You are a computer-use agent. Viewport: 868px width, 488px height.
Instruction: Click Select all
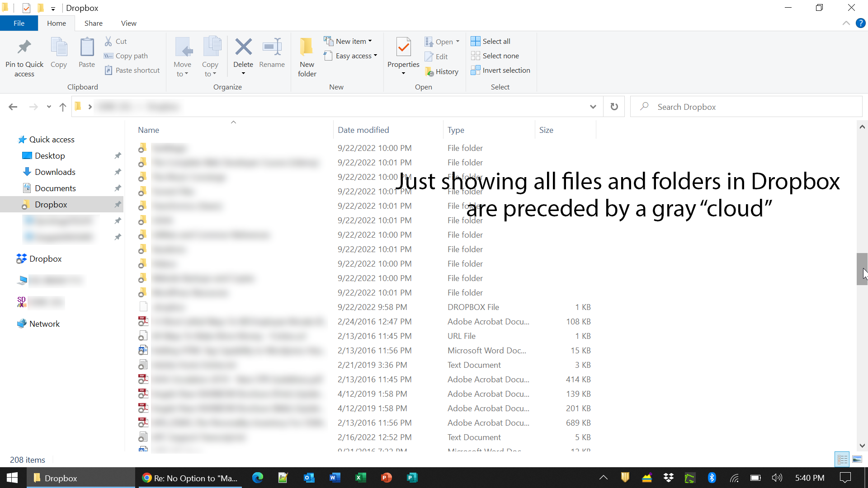click(491, 41)
